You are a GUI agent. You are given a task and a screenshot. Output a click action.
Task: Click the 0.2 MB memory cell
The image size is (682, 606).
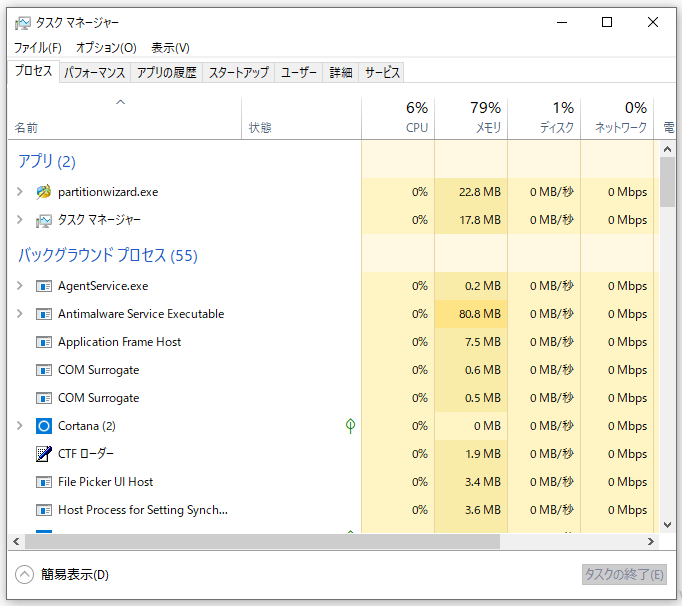tap(471, 286)
